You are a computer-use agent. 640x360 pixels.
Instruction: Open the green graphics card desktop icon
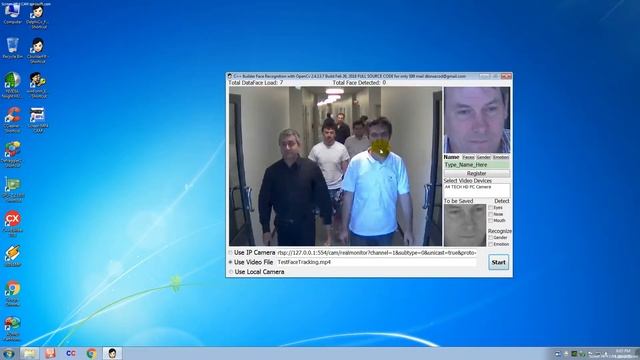point(13,189)
